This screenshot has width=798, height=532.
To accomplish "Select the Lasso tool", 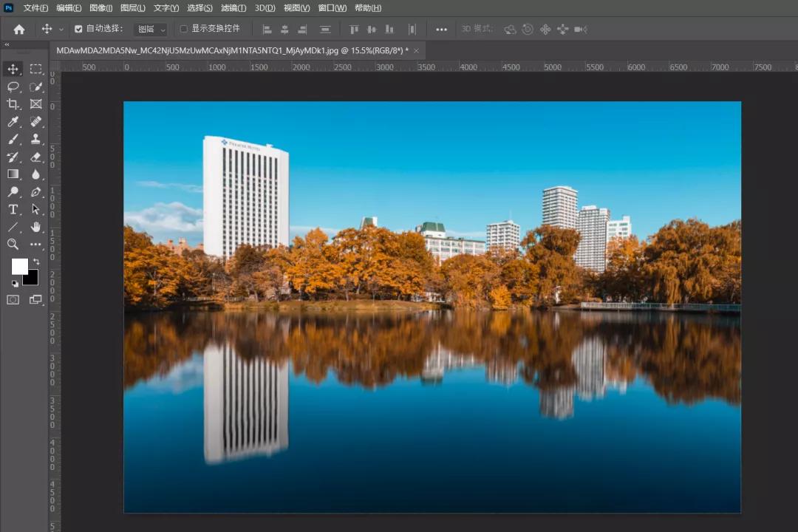I will (13, 86).
